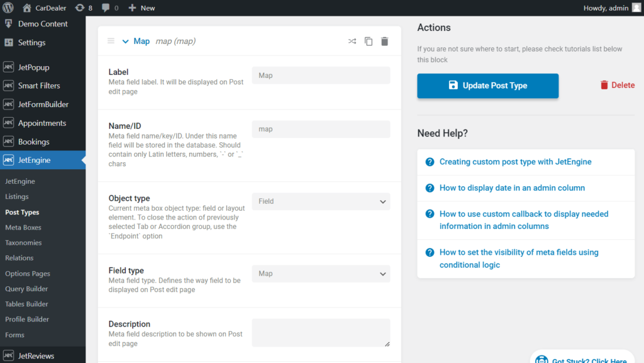The image size is (644, 363).
Task: Click question icon beside conditional logic link
Action: (430, 252)
